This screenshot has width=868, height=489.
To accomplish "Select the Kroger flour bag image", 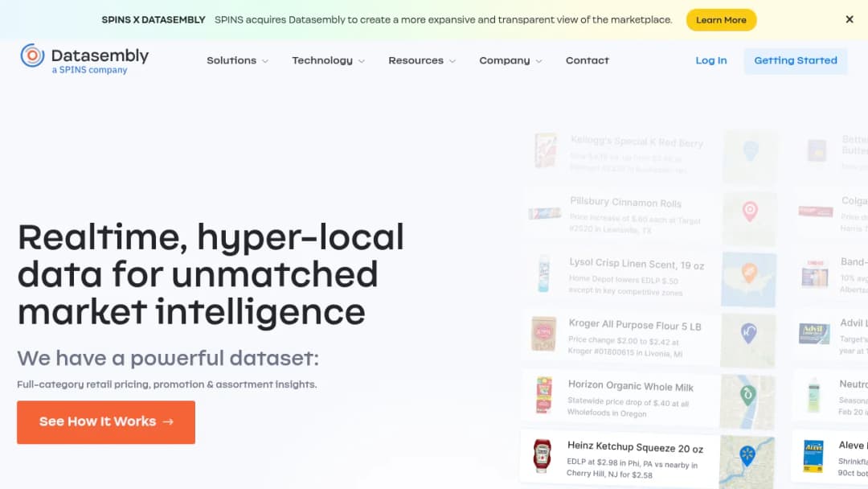I will pyautogui.click(x=543, y=334).
